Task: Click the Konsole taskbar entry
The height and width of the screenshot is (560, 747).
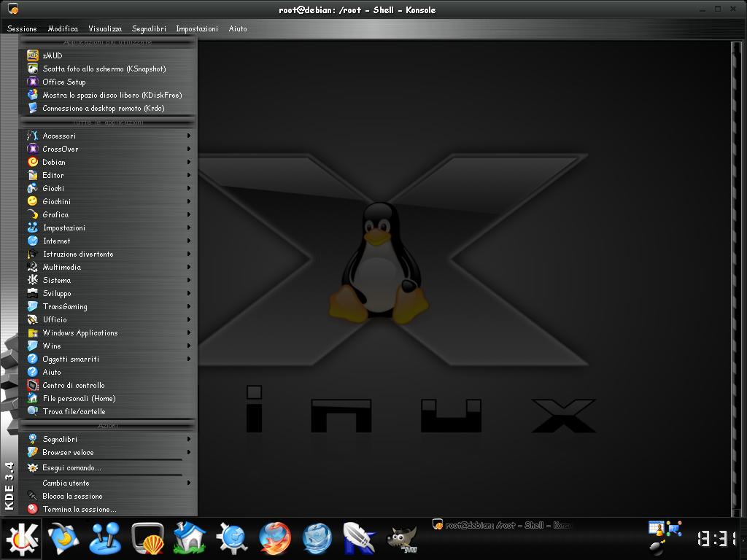Action: 502,525
